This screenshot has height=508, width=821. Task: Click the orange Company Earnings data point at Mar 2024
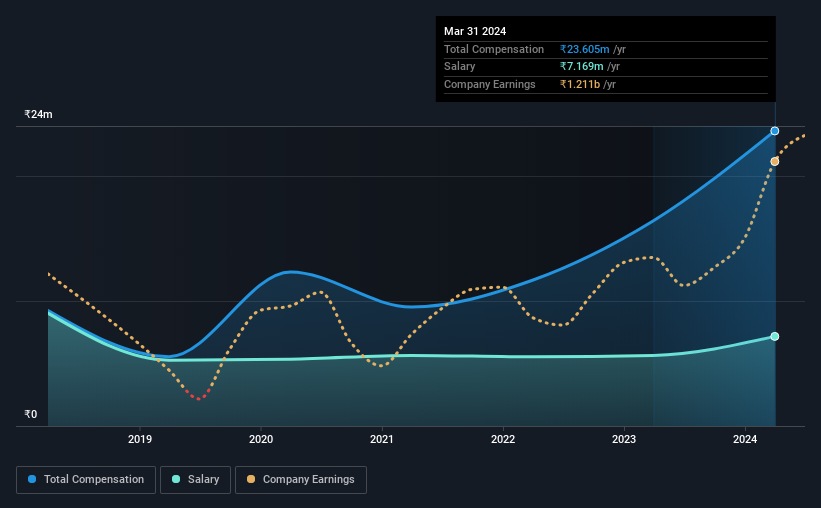[x=774, y=161]
